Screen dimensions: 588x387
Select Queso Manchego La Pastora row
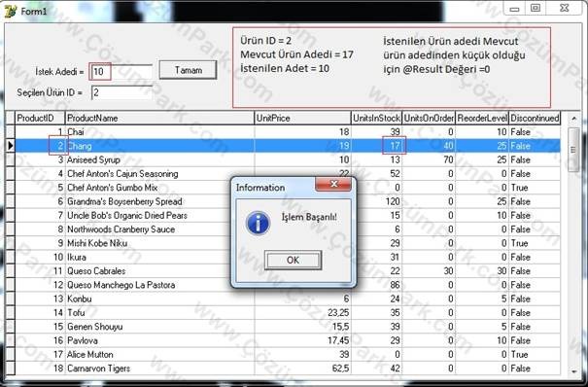coord(288,285)
